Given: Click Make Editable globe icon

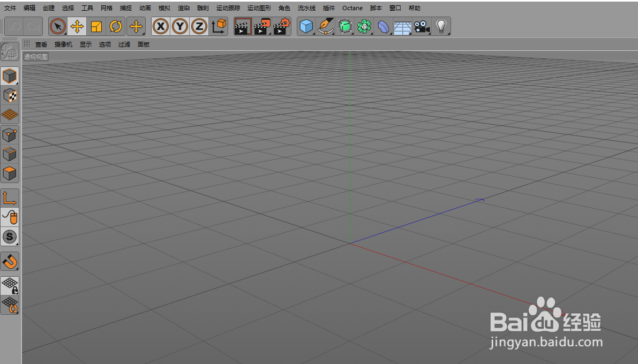Looking at the screenshot, I should [9, 52].
